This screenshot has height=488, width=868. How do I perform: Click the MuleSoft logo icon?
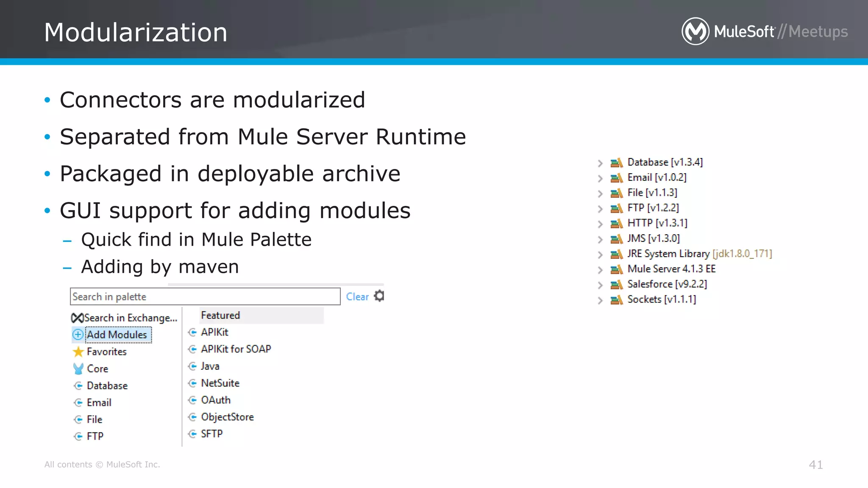(695, 31)
